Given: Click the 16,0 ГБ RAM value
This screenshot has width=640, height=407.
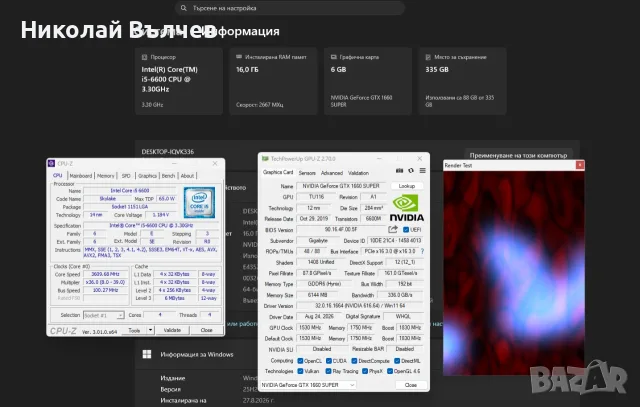Looking at the screenshot, I should click(247, 69).
